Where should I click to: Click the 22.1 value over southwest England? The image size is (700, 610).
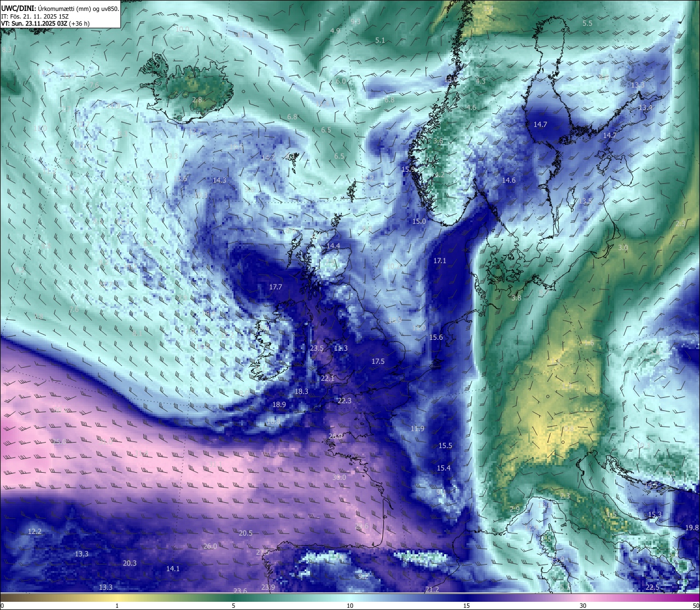tap(328, 379)
